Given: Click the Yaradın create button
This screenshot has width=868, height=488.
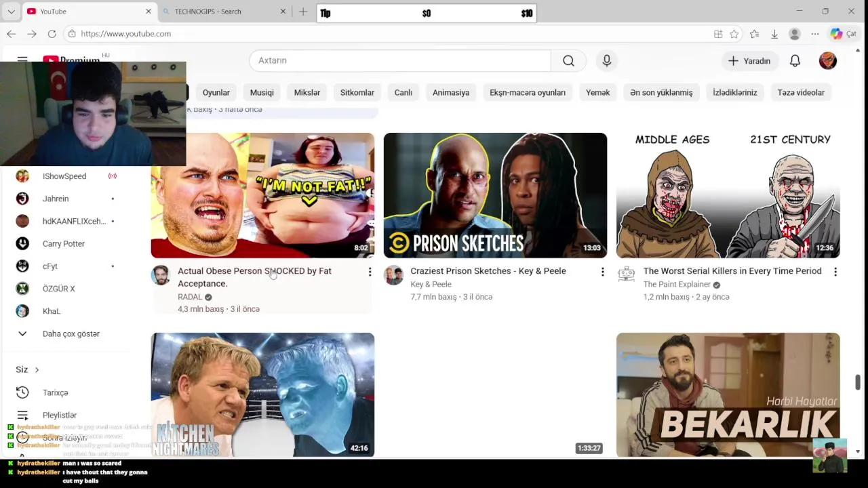Looking at the screenshot, I should 749,60.
